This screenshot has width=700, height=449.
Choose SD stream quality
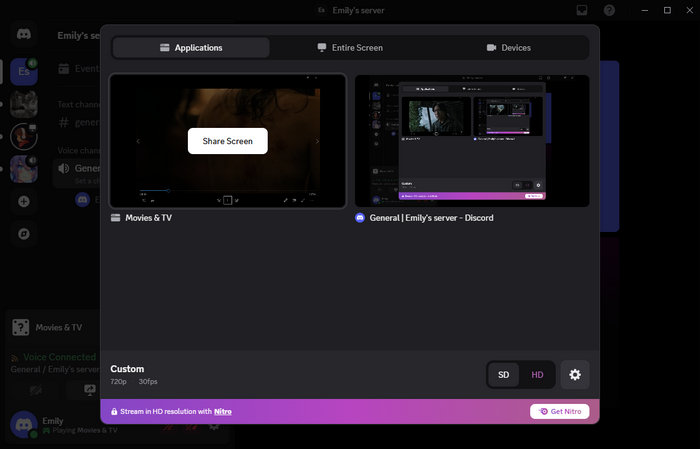pos(504,374)
